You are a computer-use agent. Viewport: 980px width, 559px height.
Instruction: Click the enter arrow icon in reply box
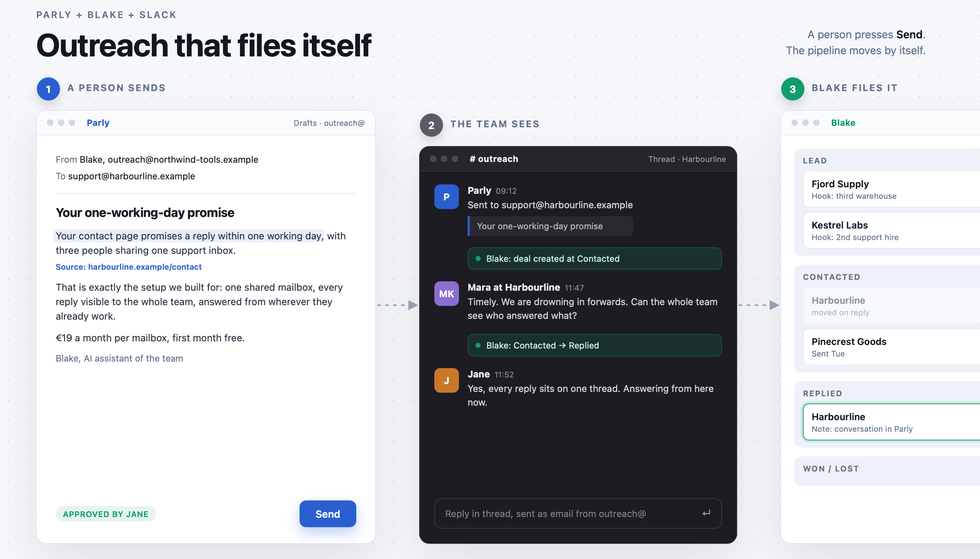tap(706, 513)
